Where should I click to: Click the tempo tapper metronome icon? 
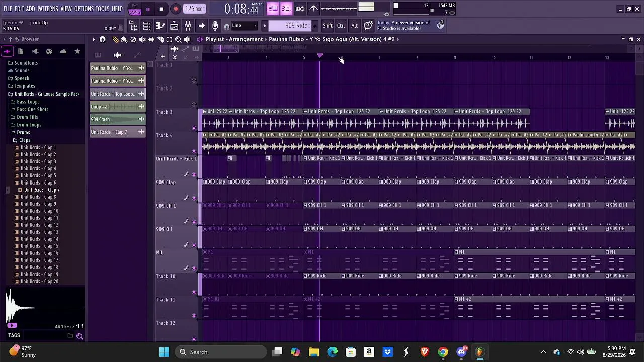[313, 8]
